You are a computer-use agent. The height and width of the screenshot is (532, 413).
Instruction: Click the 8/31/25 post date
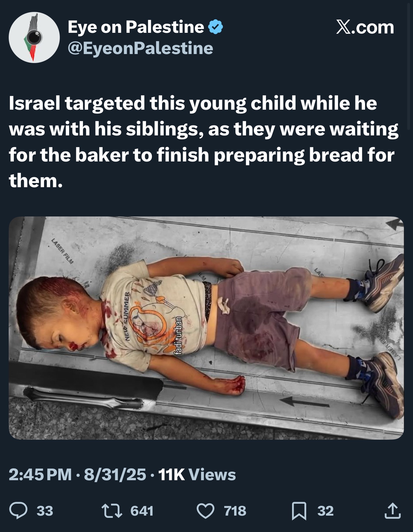pos(115,474)
